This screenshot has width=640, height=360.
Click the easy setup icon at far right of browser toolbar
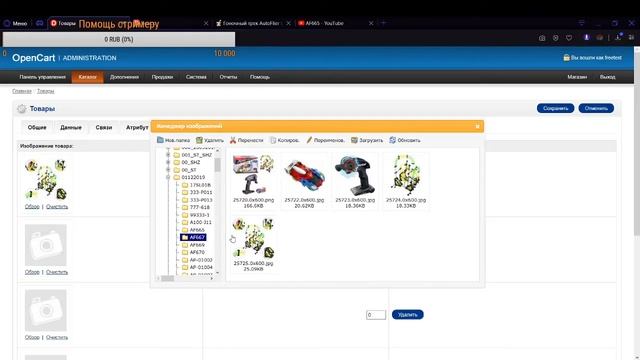tap(631, 38)
